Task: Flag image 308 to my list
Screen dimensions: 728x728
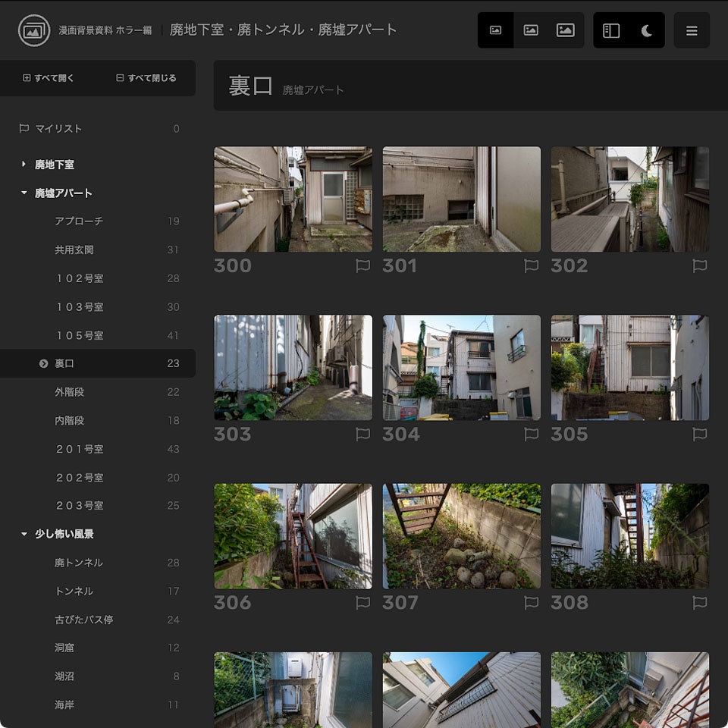Action: click(x=700, y=603)
